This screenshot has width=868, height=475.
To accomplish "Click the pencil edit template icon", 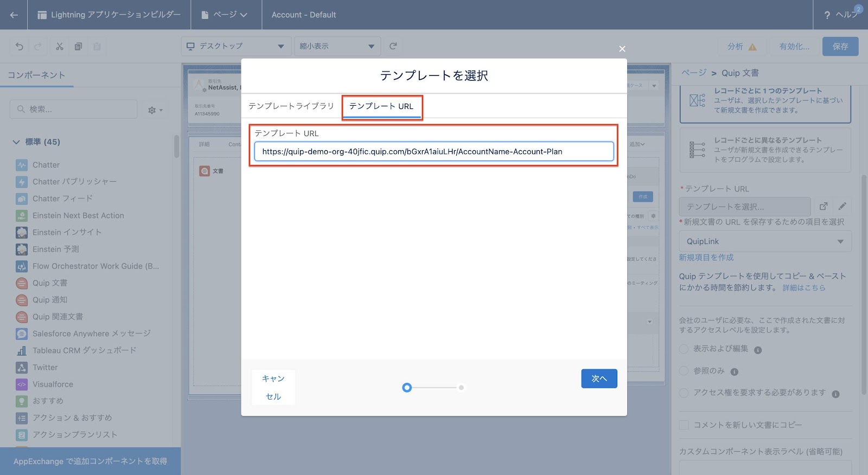I will pos(843,206).
